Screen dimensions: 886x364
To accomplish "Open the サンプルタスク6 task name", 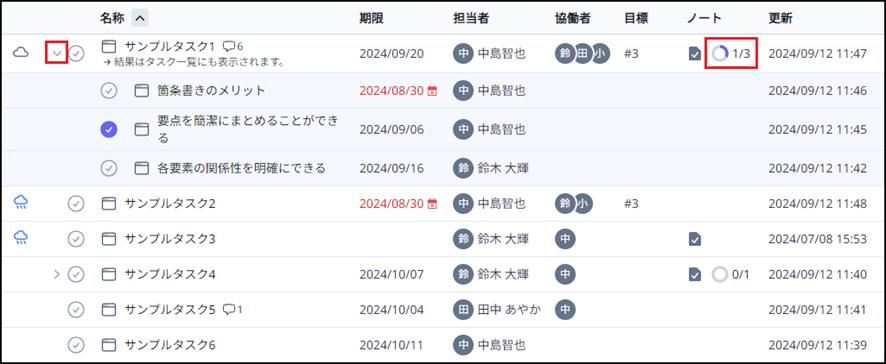I will (x=170, y=344).
